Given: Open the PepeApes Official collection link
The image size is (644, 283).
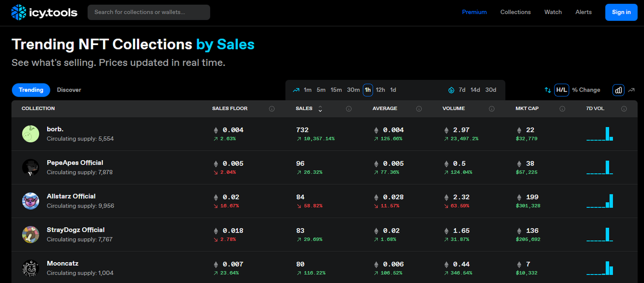Looking at the screenshot, I should (x=75, y=163).
